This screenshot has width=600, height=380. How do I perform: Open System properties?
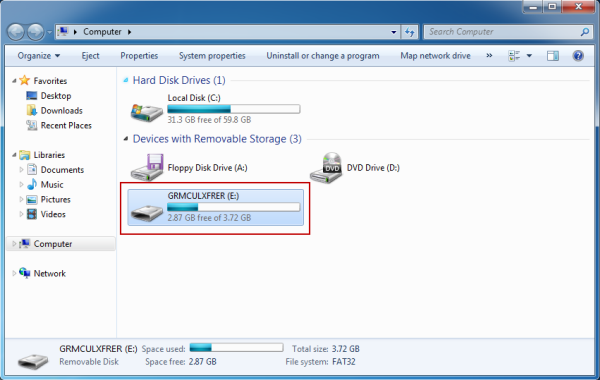pos(212,56)
